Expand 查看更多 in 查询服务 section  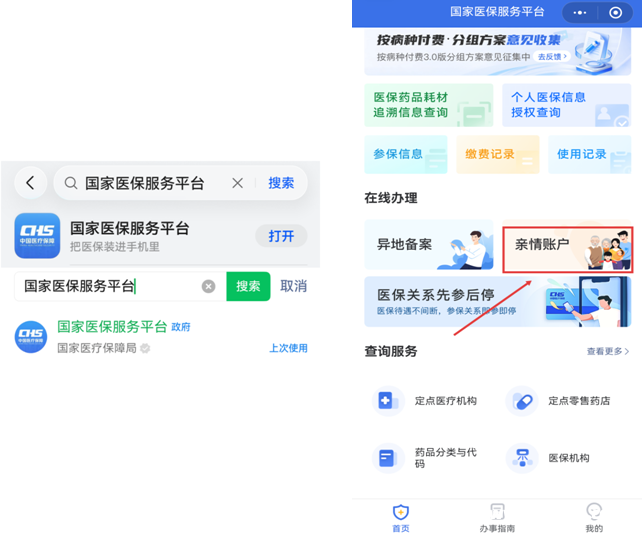tap(608, 351)
